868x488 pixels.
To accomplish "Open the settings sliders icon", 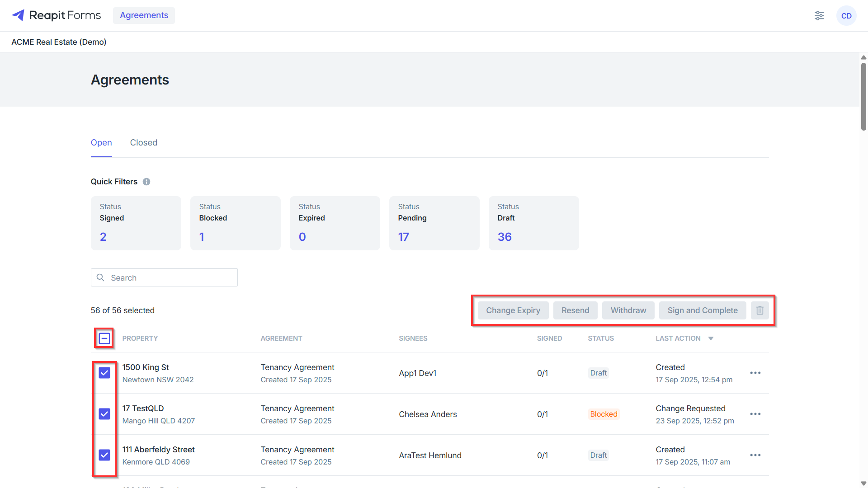I will coord(819,16).
